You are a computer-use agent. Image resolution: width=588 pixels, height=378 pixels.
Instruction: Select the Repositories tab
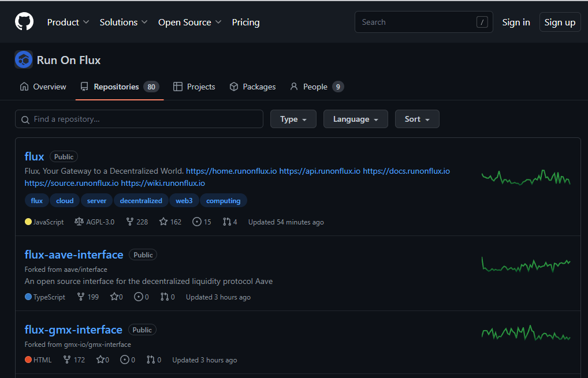point(120,87)
